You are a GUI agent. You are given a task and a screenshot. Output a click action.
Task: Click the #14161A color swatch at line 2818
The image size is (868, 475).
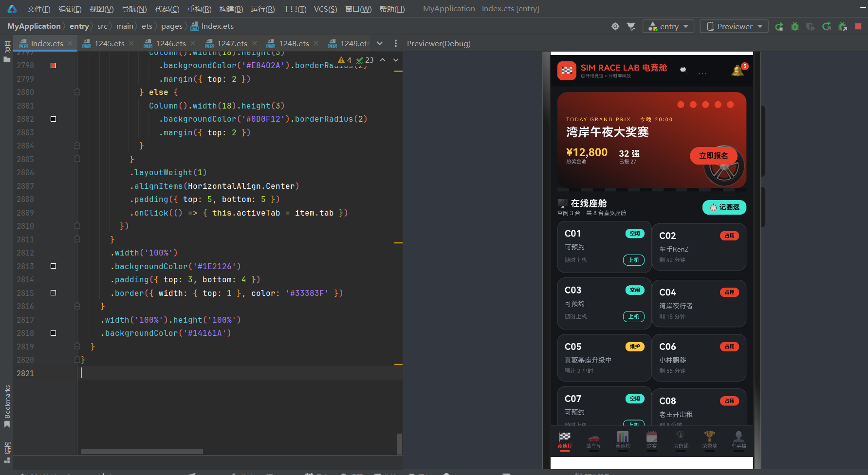click(53, 333)
